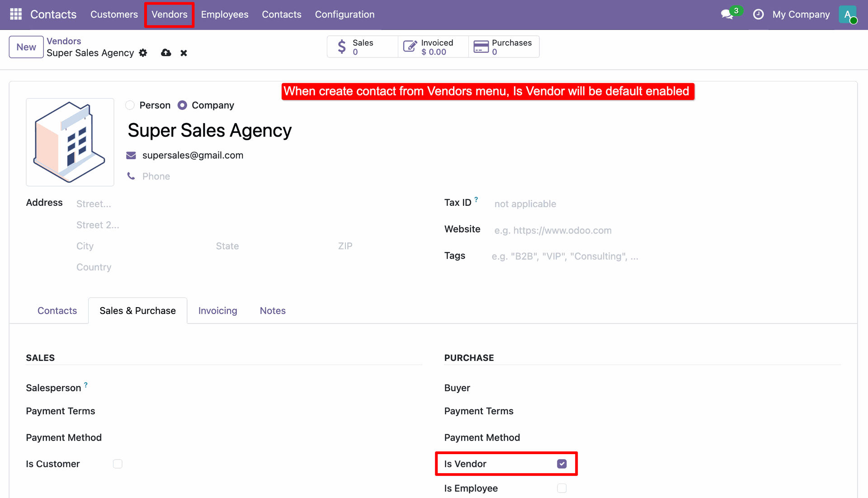The width and height of the screenshot is (868, 498).
Task: Open the Purchases credit card stat button
Action: [504, 47]
